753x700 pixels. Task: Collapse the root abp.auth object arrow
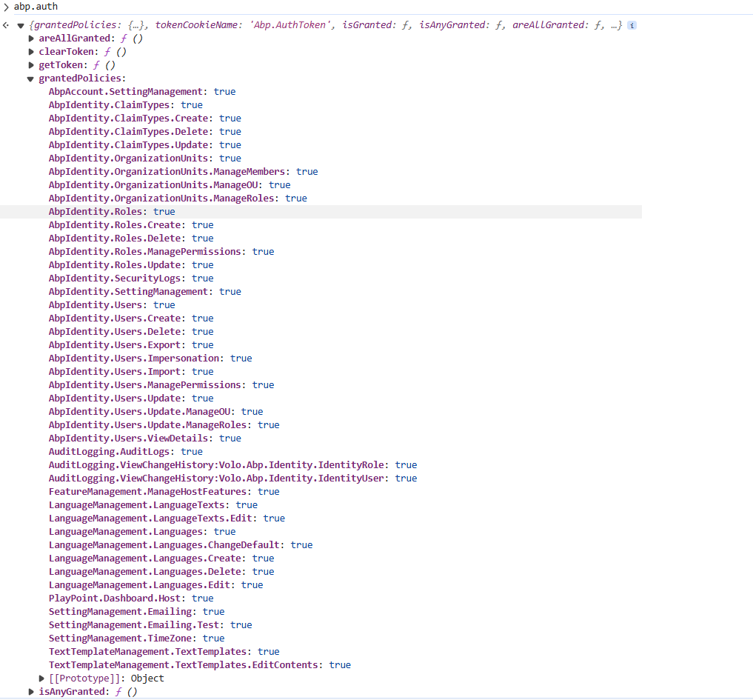tap(21, 25)
